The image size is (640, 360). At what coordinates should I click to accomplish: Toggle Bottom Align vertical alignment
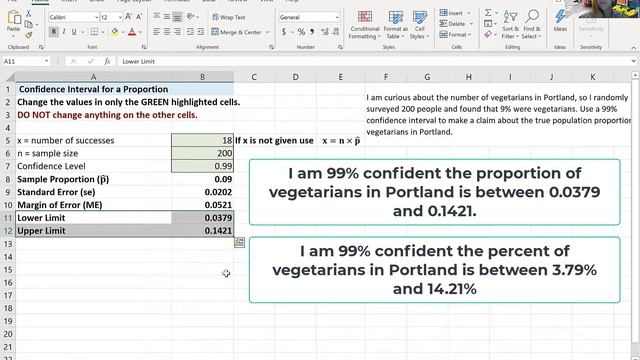pos(177,17)
